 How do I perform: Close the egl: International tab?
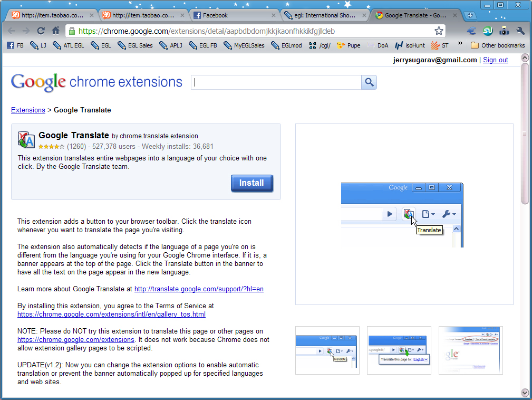tap(364, 15)
